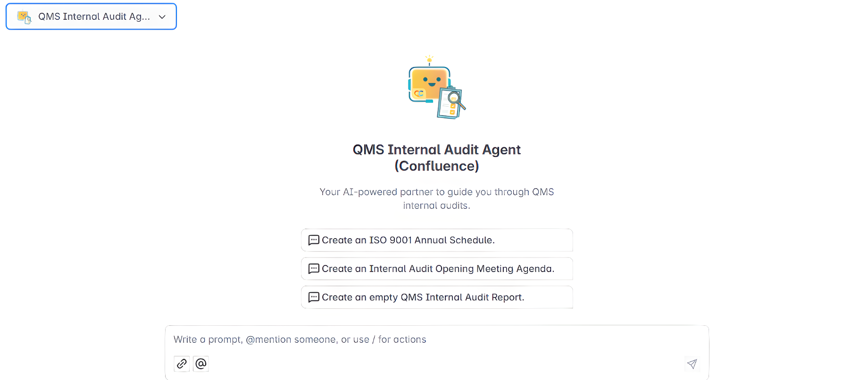
Task: Select "Create an ISO 9001 Annual Schedule" suggestion
Action: [408, 240]
